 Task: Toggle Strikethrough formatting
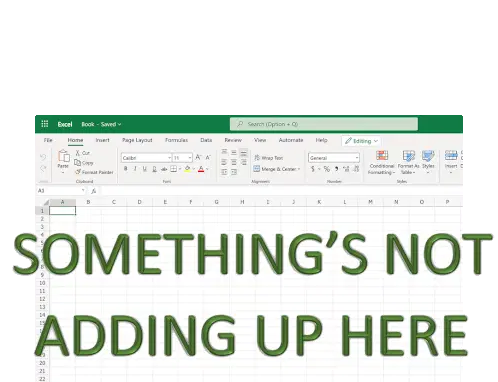pyautogui.click(x=164, y=169)
